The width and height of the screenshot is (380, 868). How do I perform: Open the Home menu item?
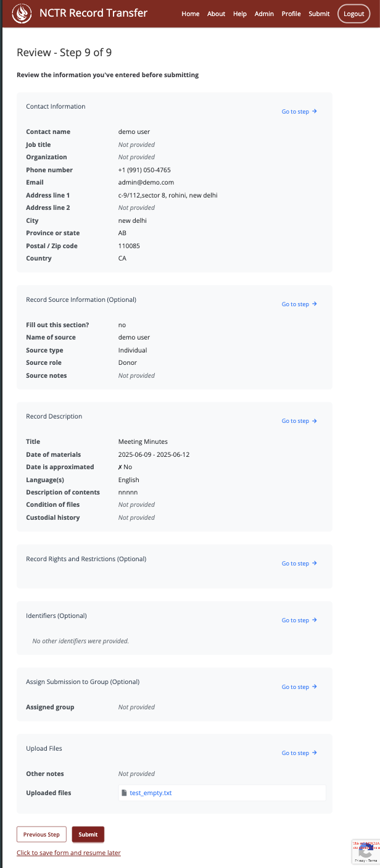point(191,14)
